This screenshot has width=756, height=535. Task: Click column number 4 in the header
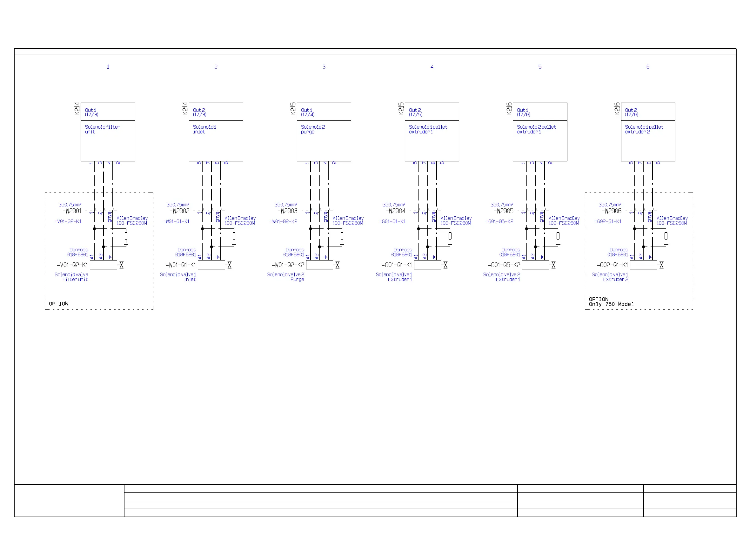(x=432, y=67)
